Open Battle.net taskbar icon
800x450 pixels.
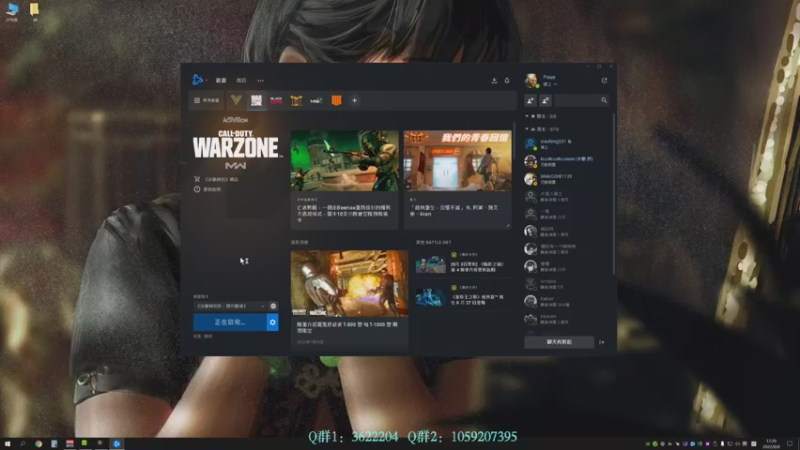(x=117, y=444)
